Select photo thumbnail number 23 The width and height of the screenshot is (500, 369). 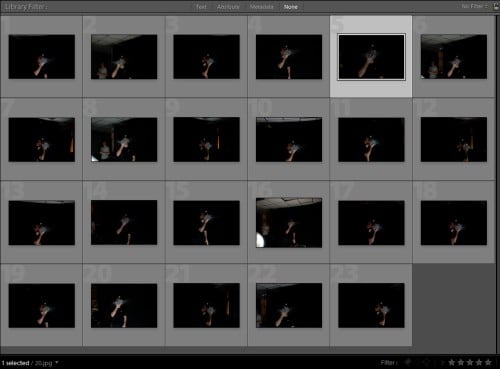(x=371, y=305)
